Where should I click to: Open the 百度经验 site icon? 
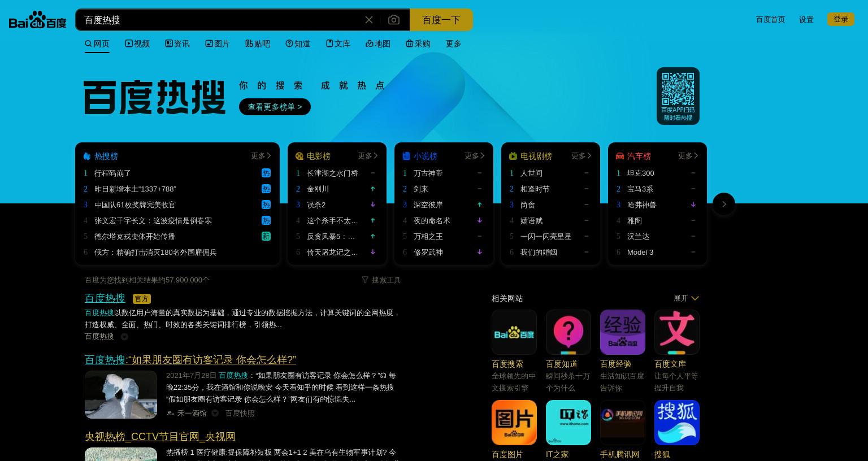623,332
